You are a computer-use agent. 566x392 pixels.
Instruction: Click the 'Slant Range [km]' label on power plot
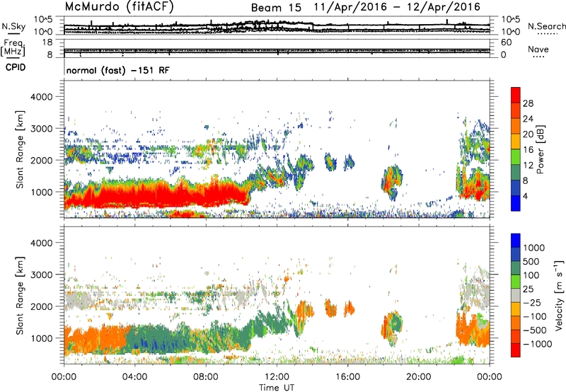click(20, 149)
